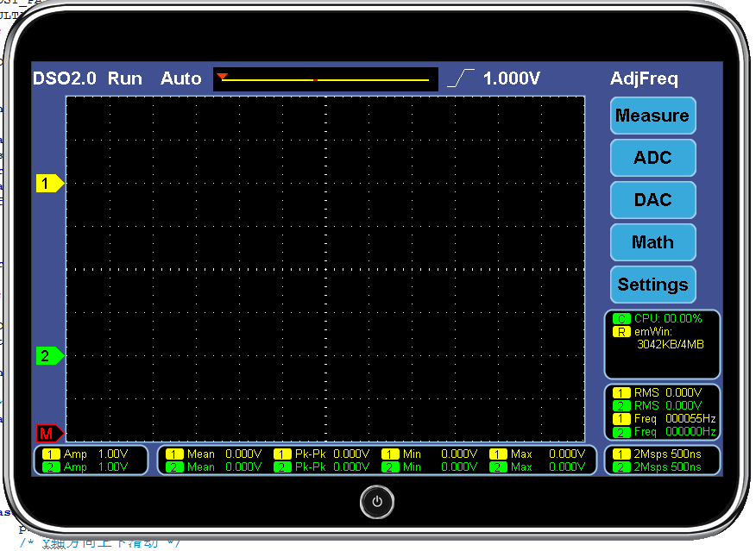Click yellow 1 badge beside Max

[x=498, y=454]
